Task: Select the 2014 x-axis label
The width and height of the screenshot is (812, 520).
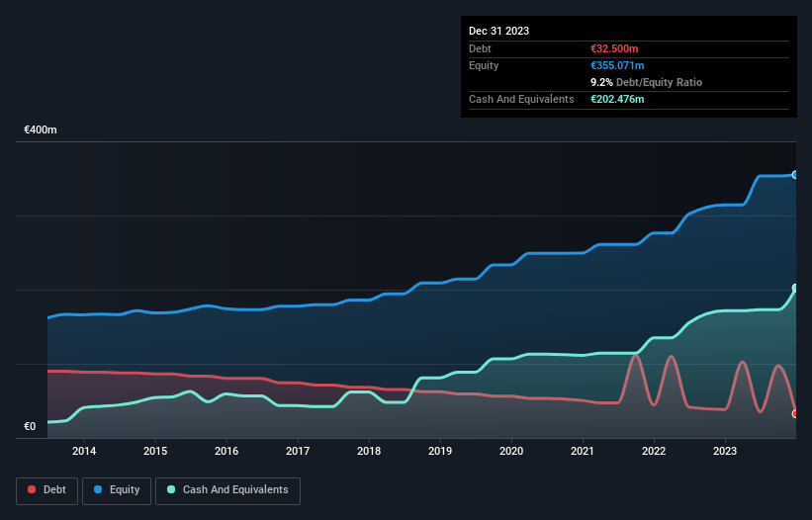Action: [x=84, y=451]
